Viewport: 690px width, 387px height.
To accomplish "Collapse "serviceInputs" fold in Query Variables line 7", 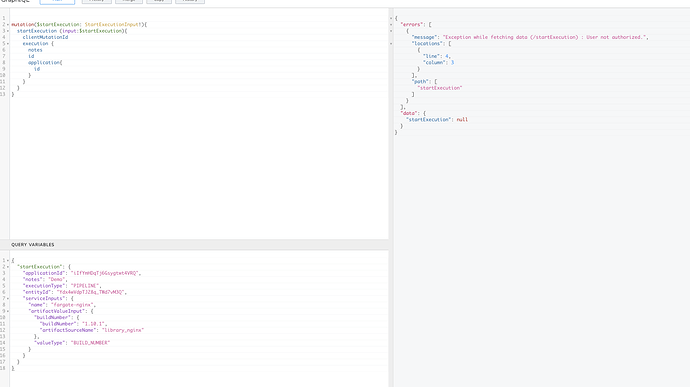I will [x=7, y=299].
